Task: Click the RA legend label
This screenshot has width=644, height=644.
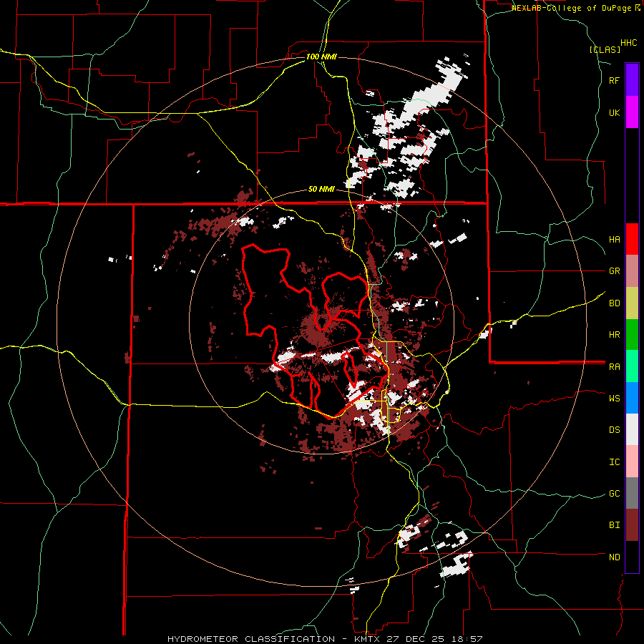Action: coord(615,367)
